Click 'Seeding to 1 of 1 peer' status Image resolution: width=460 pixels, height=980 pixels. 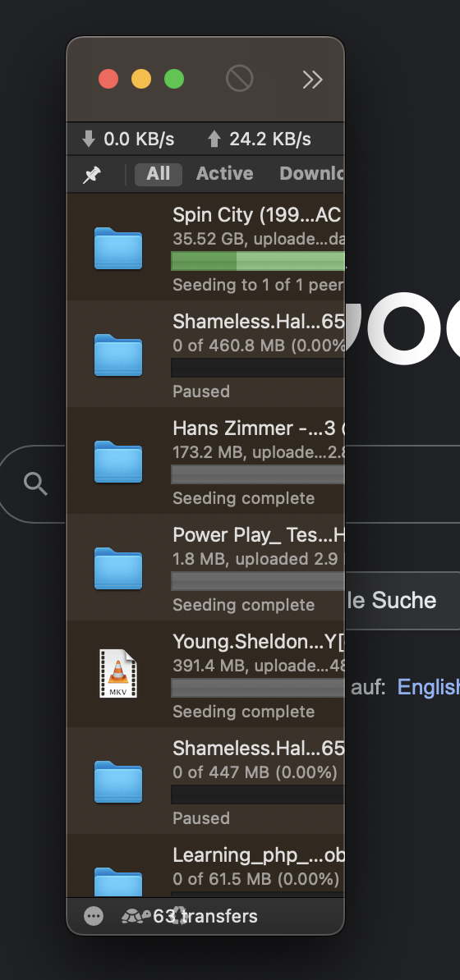pyautogui.click(x=258, y=285)
